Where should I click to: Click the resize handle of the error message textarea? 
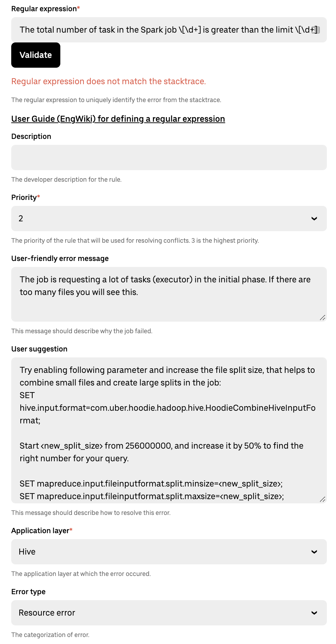point(323,318)
